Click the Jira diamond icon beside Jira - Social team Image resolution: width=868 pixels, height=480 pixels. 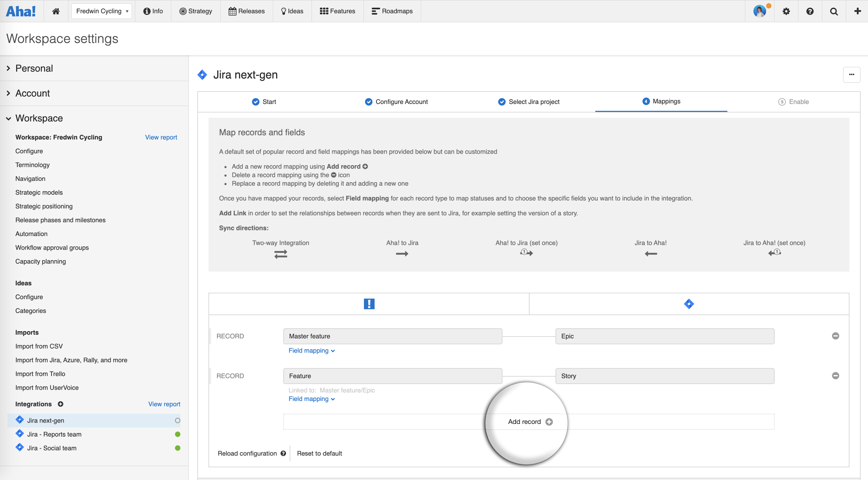[19, 447]
